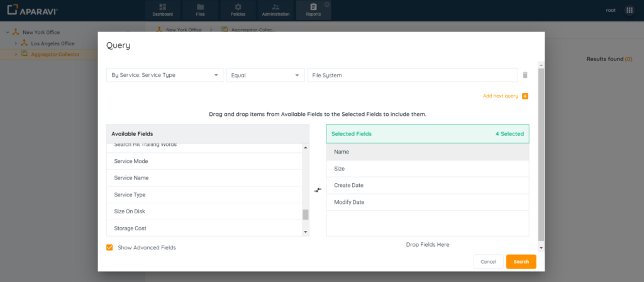The image size is (644, 282).
Task: Click the swap fields arrows icon
Action: tap(318, 190)
